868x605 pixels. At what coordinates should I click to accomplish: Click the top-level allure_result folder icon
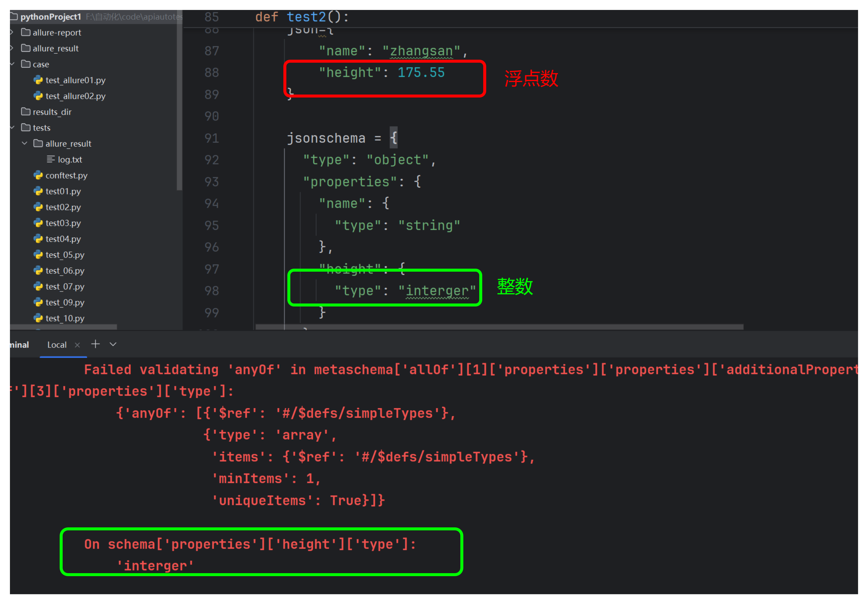pyautogui.click(x=26, y=48)
